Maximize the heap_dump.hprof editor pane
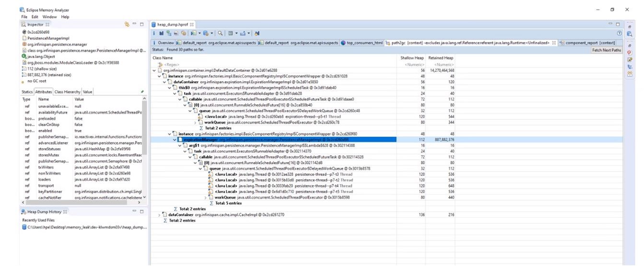The width and height of the screenshot is (644, 266). pos(618,24)
